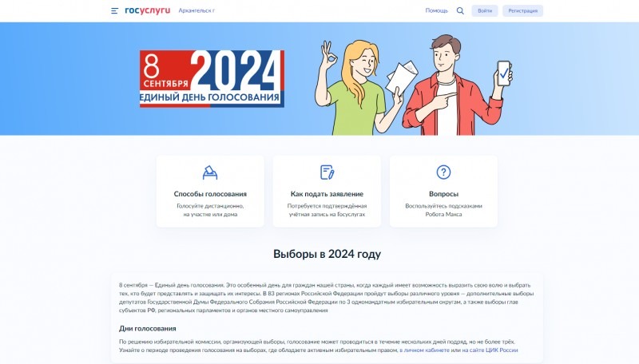Screen dimensions: 639x364
Task: Open the hamburger menu next to the logo
Action: (115, 10)
